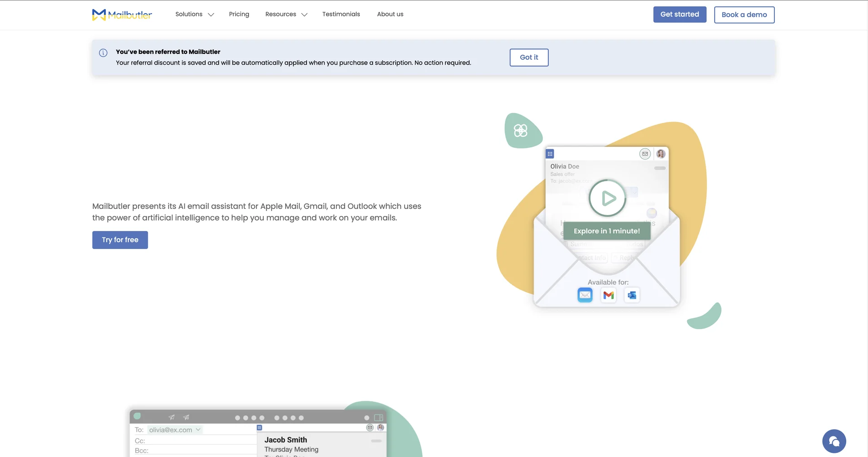Screen dimensions: 868x457
Task: Click the info icon in referral banner
Action: pos(103,53)
